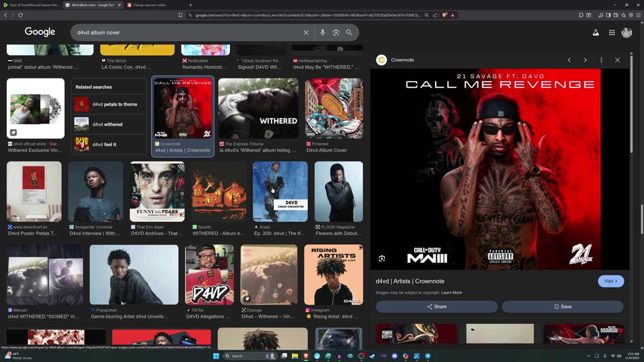
Task: Open the browser extensions menu
Action: pos(580,15)
